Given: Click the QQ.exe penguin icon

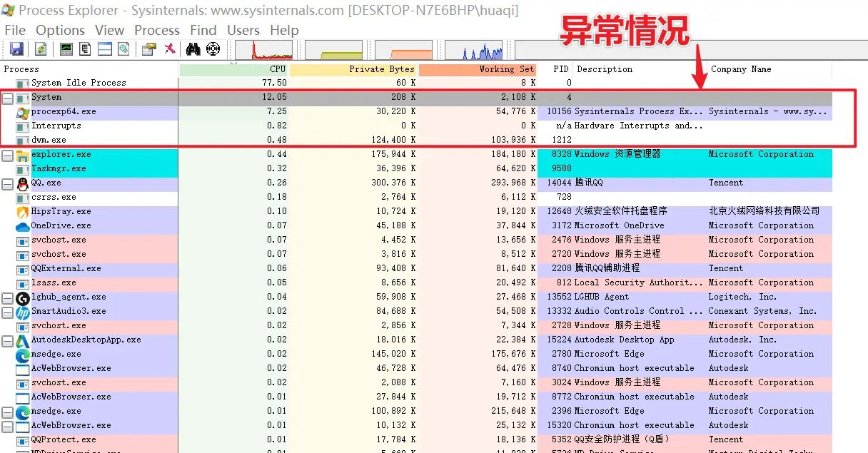Looking at the screenshot, I should (23, 183).
